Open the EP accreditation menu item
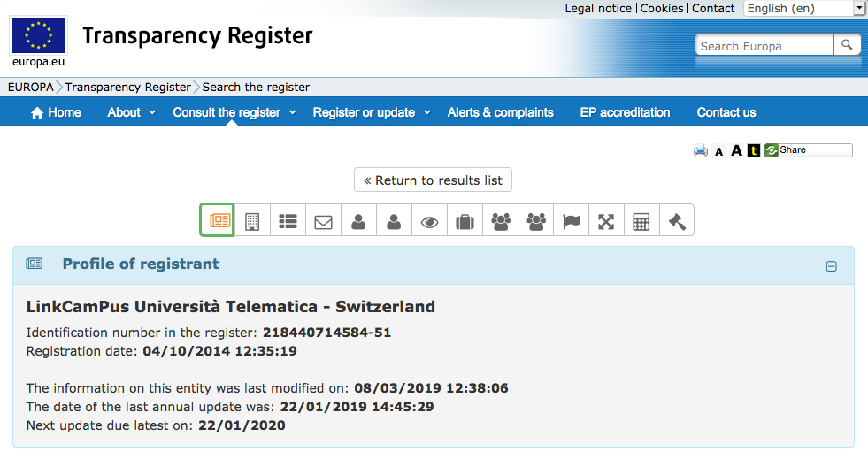Viewport: 868px width, 459px height. point(625,112)
